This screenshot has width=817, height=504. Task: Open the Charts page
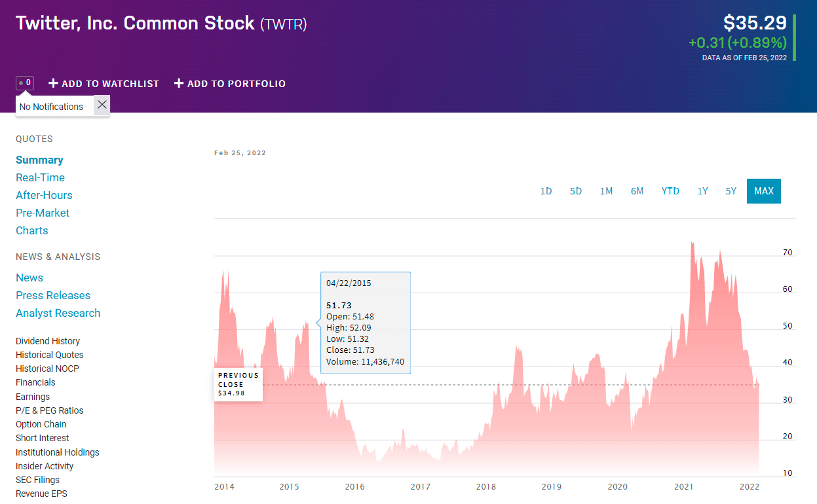(32, 230)
